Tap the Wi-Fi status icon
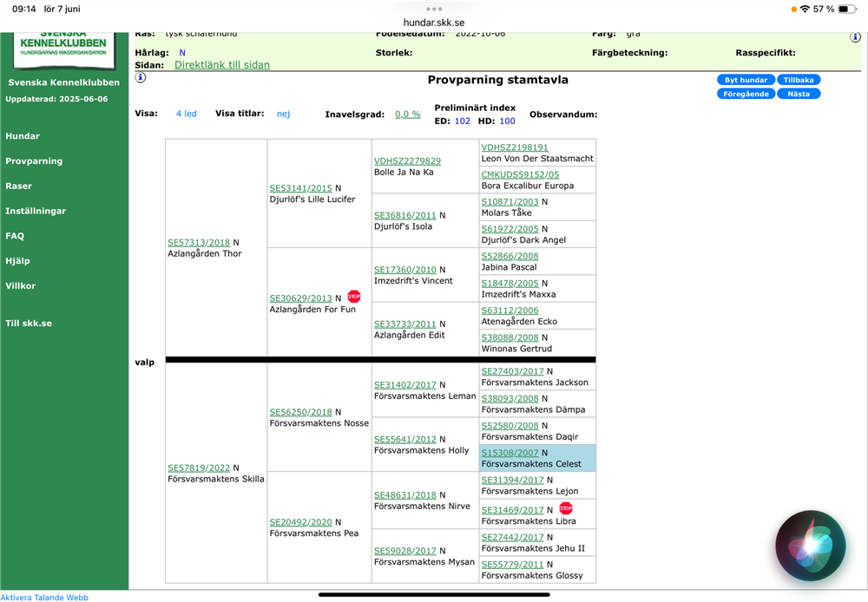Image resolution: width=868 pixels, height=602 pixels. 805,9
